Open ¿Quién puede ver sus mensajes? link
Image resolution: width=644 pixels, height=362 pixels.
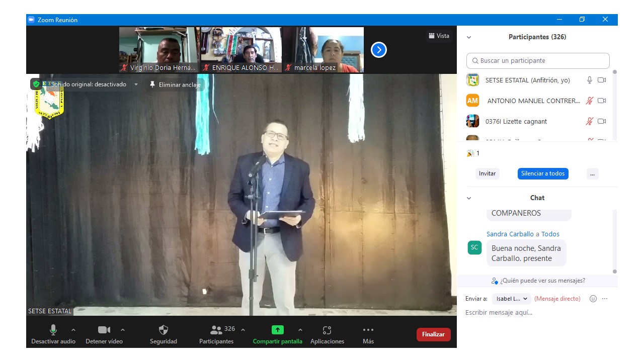[x=542, y=281]
